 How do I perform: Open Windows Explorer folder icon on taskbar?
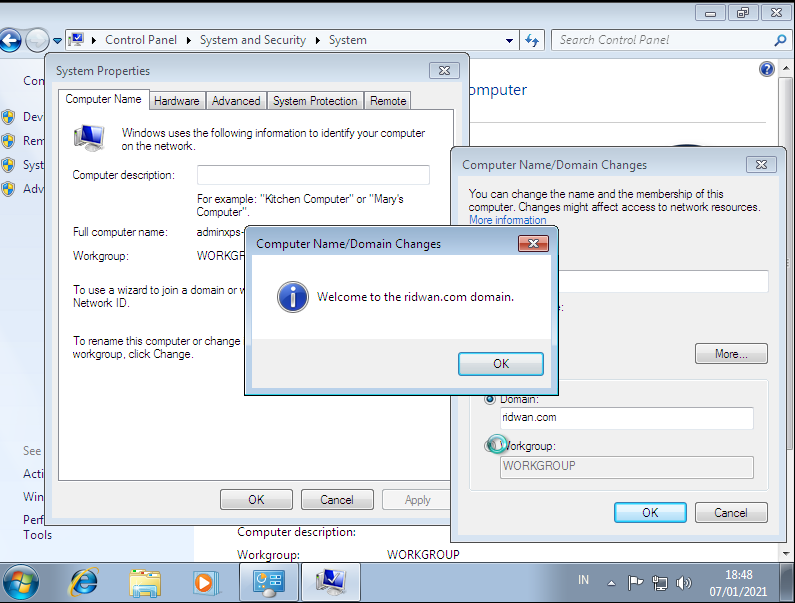(145, 583)
